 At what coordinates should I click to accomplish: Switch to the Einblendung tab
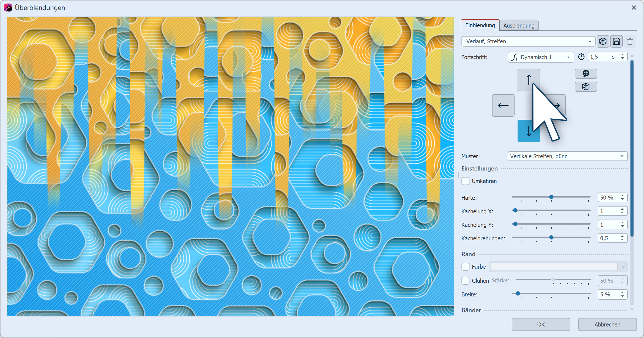[480, 25]
